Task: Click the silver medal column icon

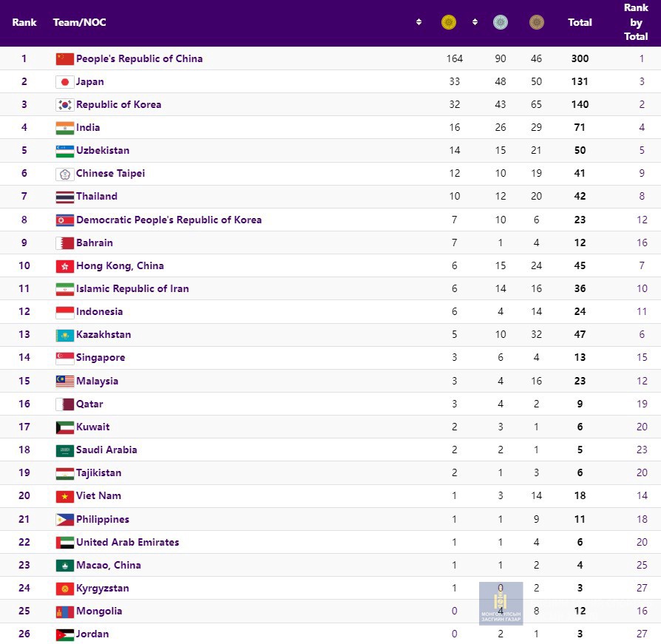Action: coord(501,22)
